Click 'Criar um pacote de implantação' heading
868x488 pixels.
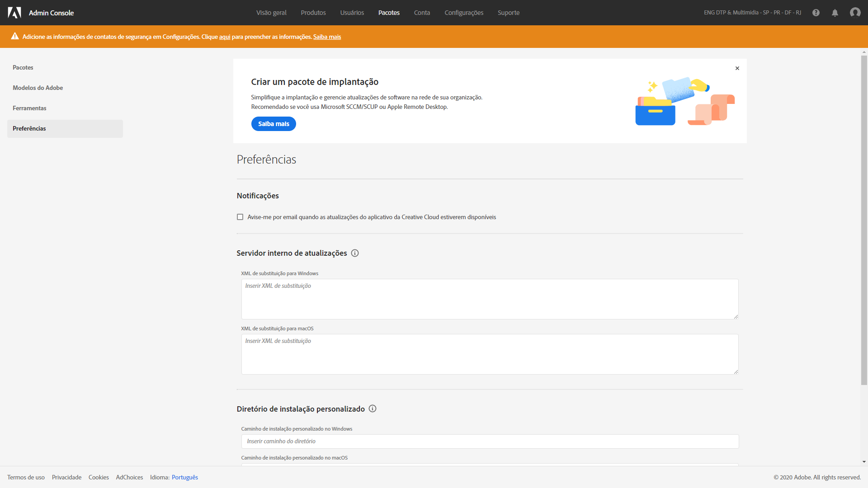[315, 82]
